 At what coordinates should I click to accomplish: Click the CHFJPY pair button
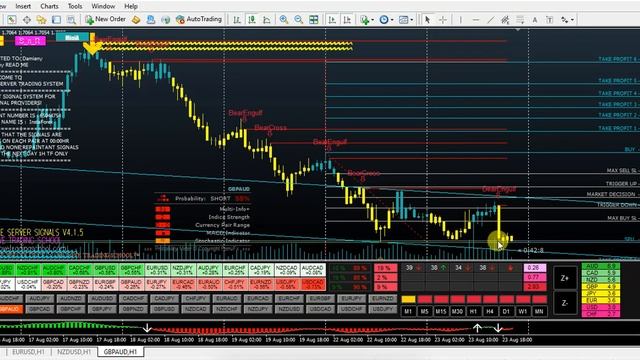pos(196,299)
